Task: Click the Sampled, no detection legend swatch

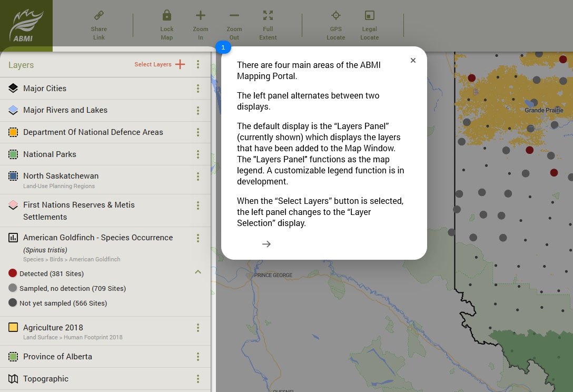Action: 13,288
